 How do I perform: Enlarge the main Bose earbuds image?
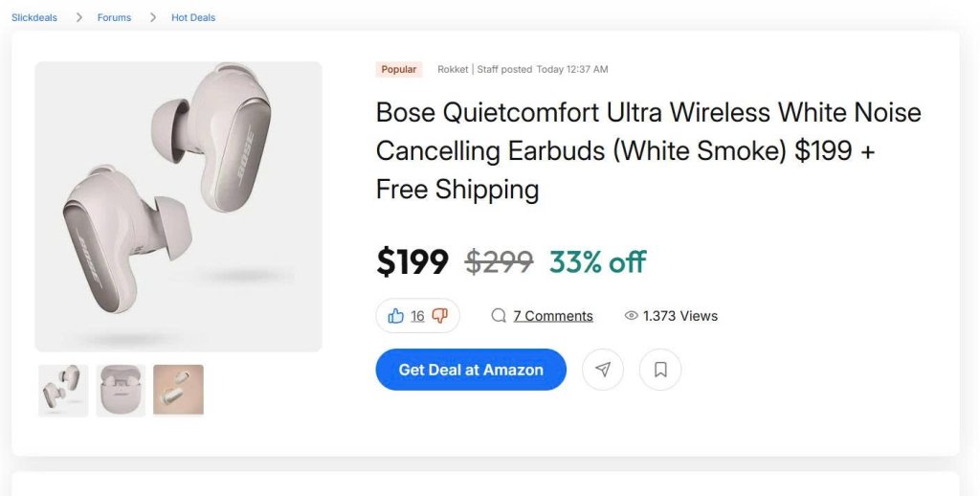(178, 207)
